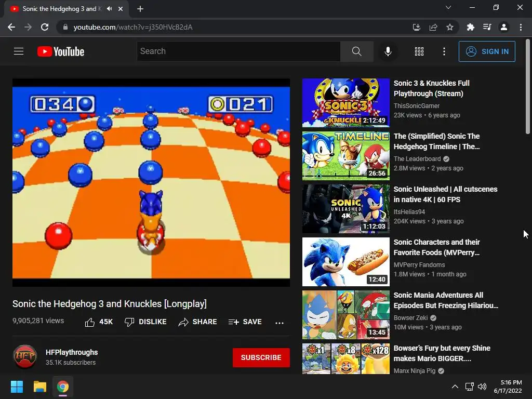
Task: Expand Chrome tab search chevron
Action: click(x=448, y=7)
